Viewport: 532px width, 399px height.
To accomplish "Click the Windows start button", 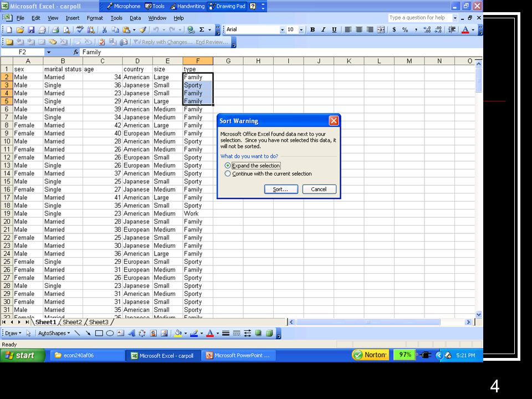I will (22, 356).
